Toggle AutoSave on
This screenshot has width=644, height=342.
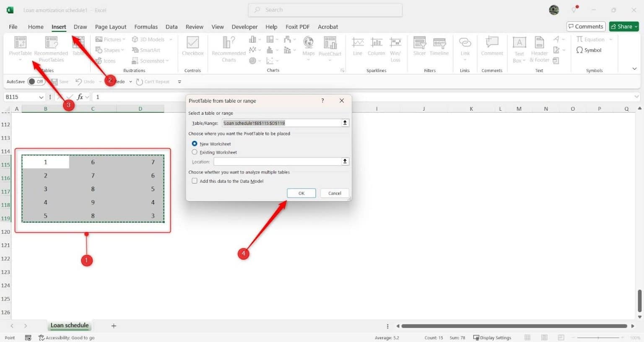36,81
